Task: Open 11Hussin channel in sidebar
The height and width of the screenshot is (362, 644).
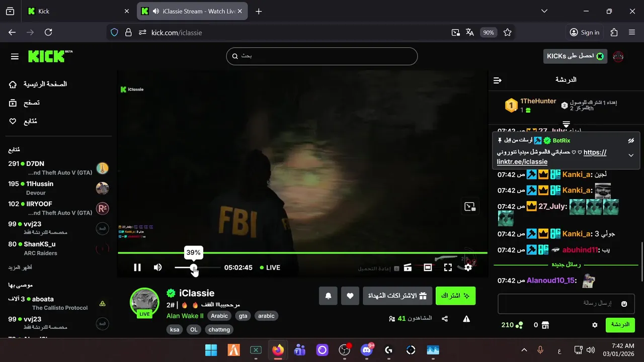Action: coord(58,188)
